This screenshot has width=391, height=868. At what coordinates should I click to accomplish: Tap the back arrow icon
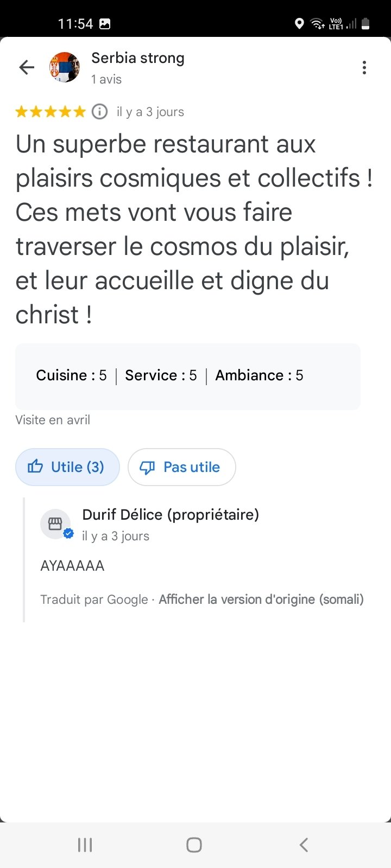27,67
